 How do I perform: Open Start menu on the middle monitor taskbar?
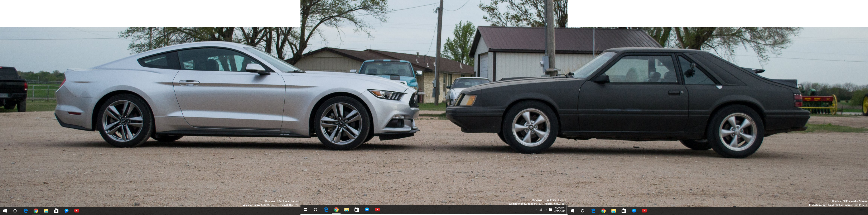[x=305, y=210]
